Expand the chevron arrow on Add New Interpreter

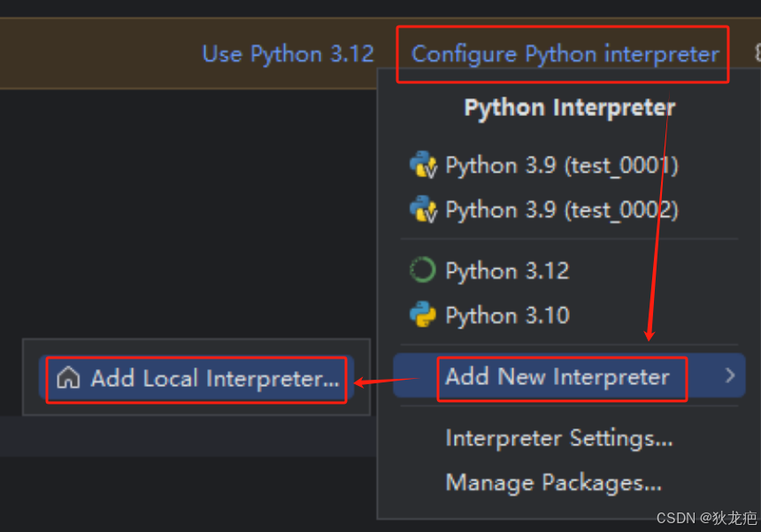tap(730, 375)
